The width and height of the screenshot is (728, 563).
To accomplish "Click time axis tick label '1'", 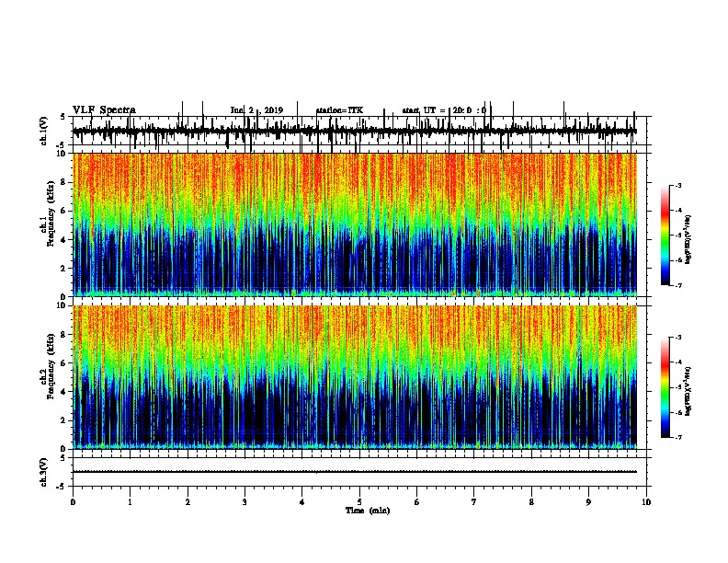I will 131,501.
